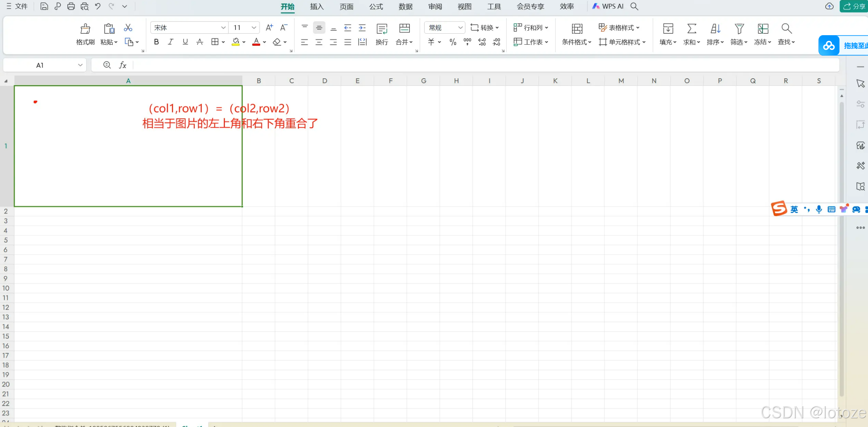Click the Merge cells (合并) icon
The height and width of the screenshot is (427, 868).
coord(404,29)
